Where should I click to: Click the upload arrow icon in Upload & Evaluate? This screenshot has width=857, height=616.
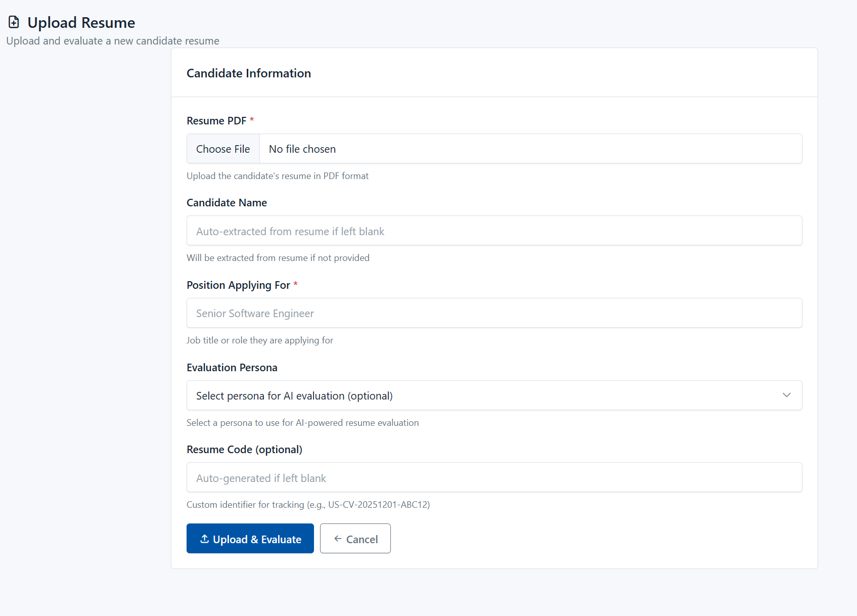205,539
